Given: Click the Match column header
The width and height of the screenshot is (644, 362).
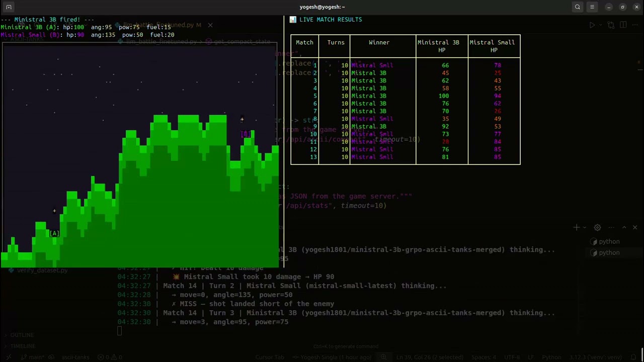Looking at the screenshot, I should pos(304,42).
